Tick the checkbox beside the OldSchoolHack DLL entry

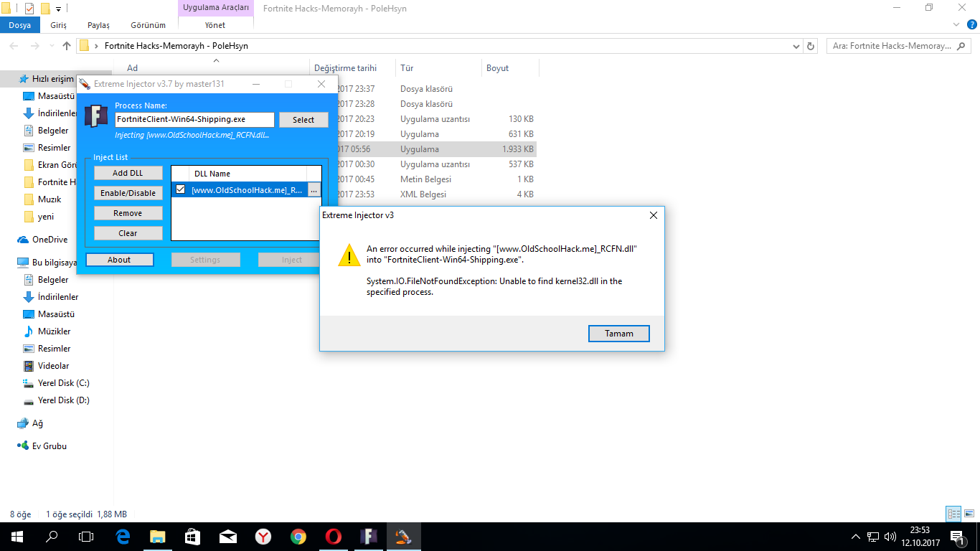pos(181,189)
